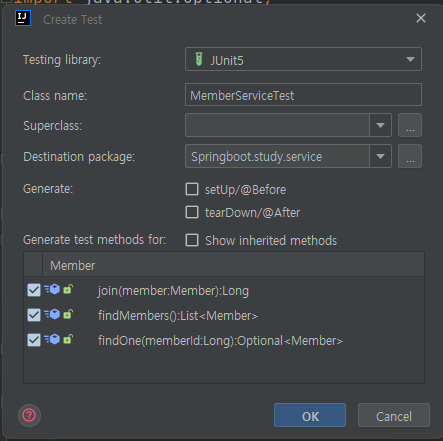Screen dimensions: 443x441
Task: Toggle Show inherited methods checkbox
Action: [192, 240]
